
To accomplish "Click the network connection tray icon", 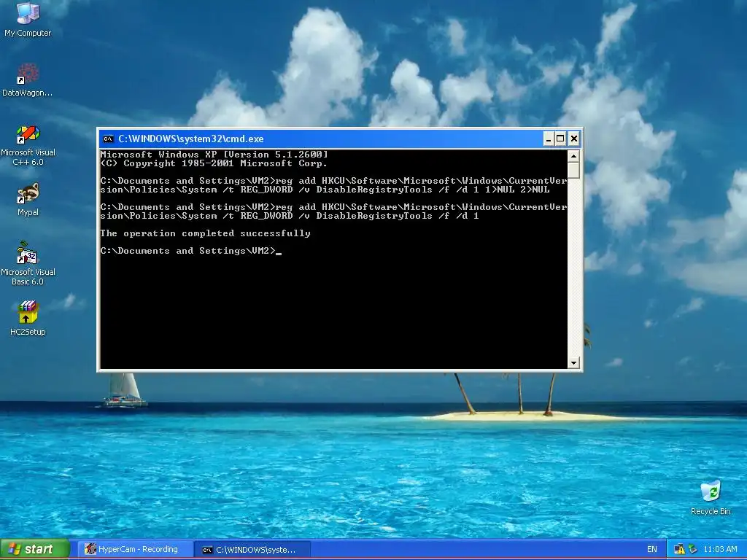I will [x=693, y=549].
